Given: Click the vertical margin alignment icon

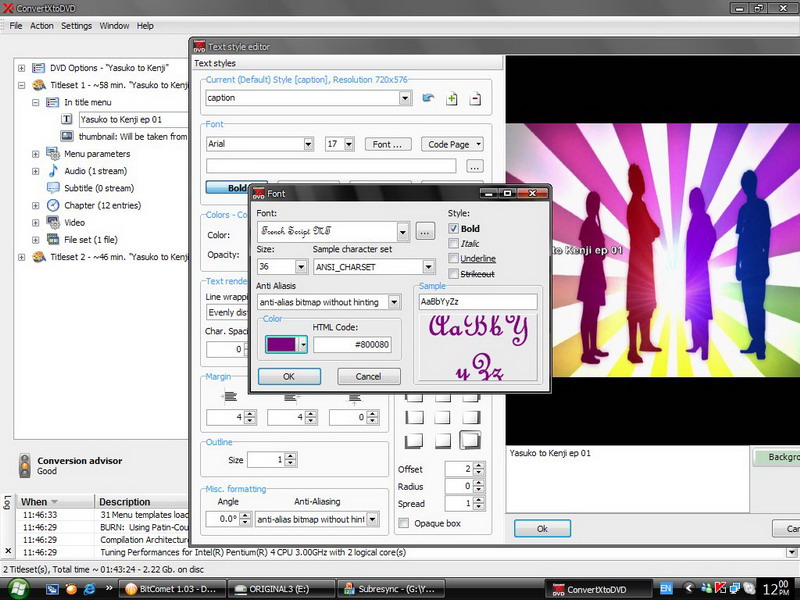Looking at the screenshot, I should (x=354, y=398).
